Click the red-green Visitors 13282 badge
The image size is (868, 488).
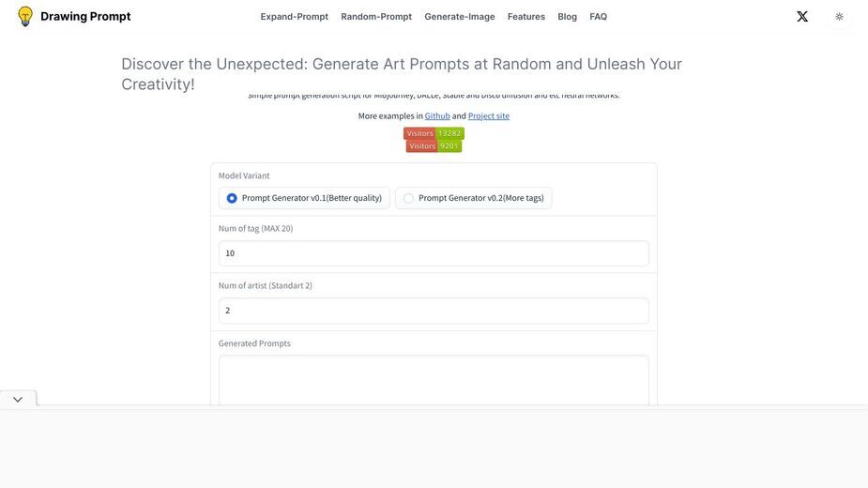tap(434, 133)
